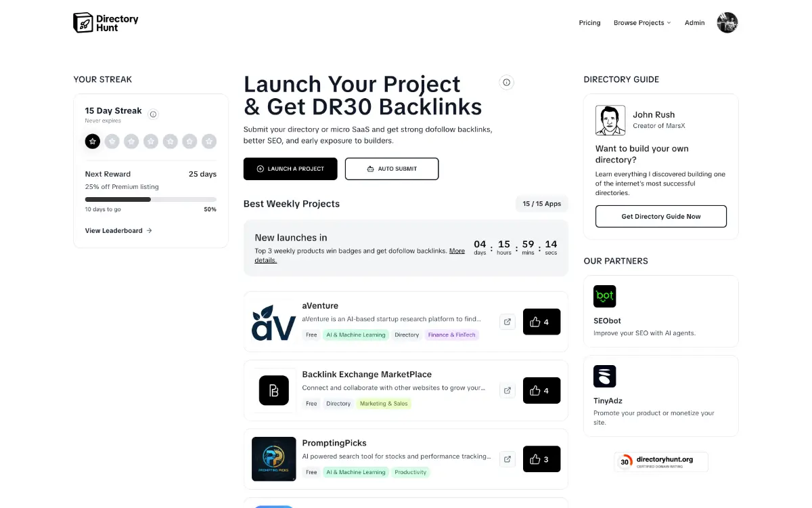Click the info icon next to the headline

pyautogui.click(x=506, y=83)
